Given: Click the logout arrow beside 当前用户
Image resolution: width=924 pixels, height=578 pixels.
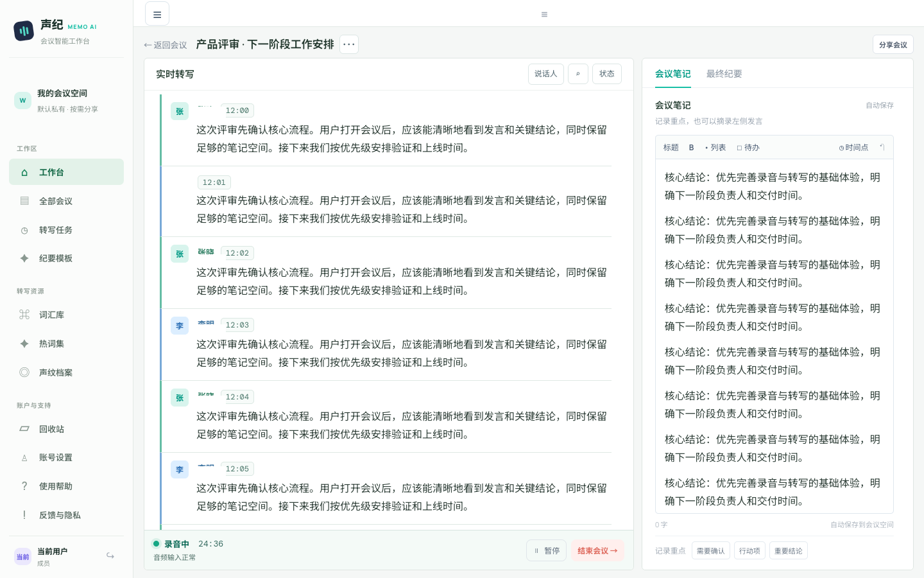Looking at the screenshot, I should coord(110,556).
